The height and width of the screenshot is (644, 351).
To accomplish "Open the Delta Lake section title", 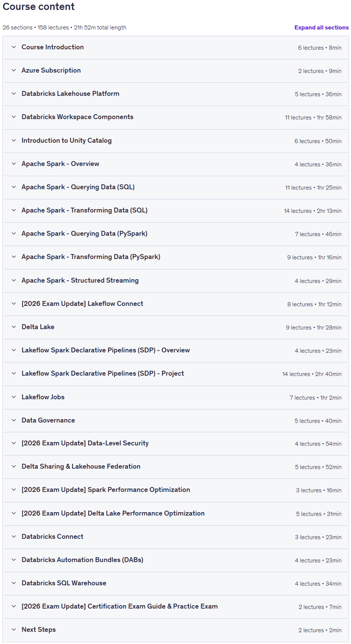I will (x=38, y=327).
